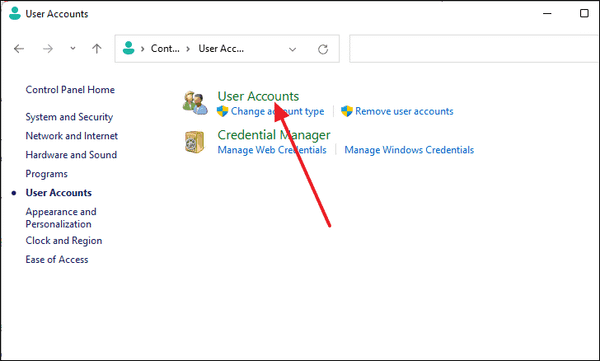Image resolution: width=600 pixels, height=361 pixels.
Task: Click the Forward navigation arrow
Action: tap(48, 49)
